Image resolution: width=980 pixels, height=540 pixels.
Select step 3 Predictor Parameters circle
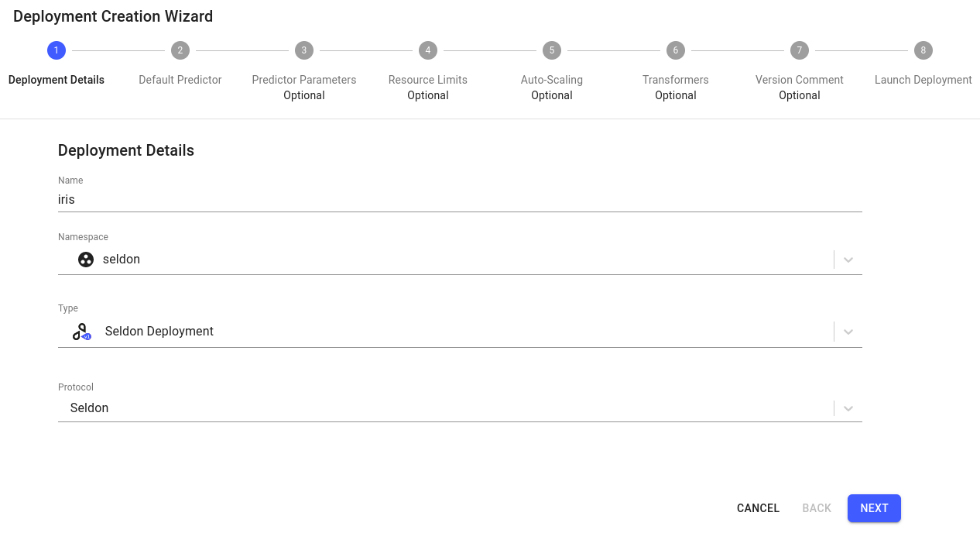[x=304, y=50]
